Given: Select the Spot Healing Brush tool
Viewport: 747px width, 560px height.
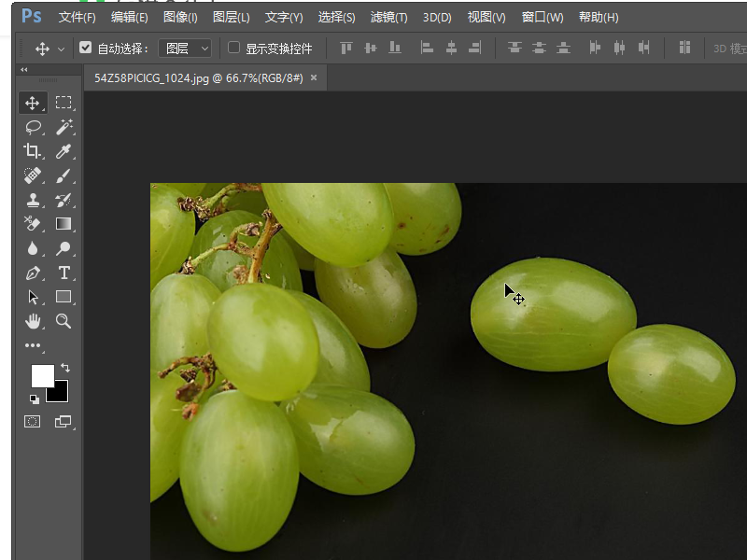Looking at the screenshot, I should click(33, 175).
